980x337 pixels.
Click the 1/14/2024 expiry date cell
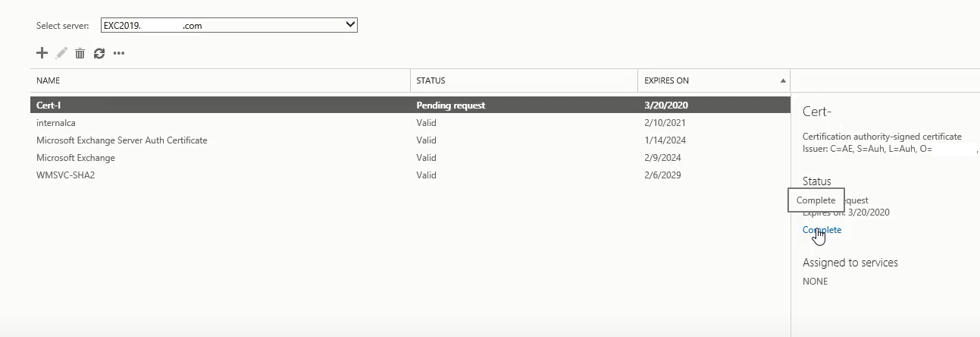tap(662, 140)
